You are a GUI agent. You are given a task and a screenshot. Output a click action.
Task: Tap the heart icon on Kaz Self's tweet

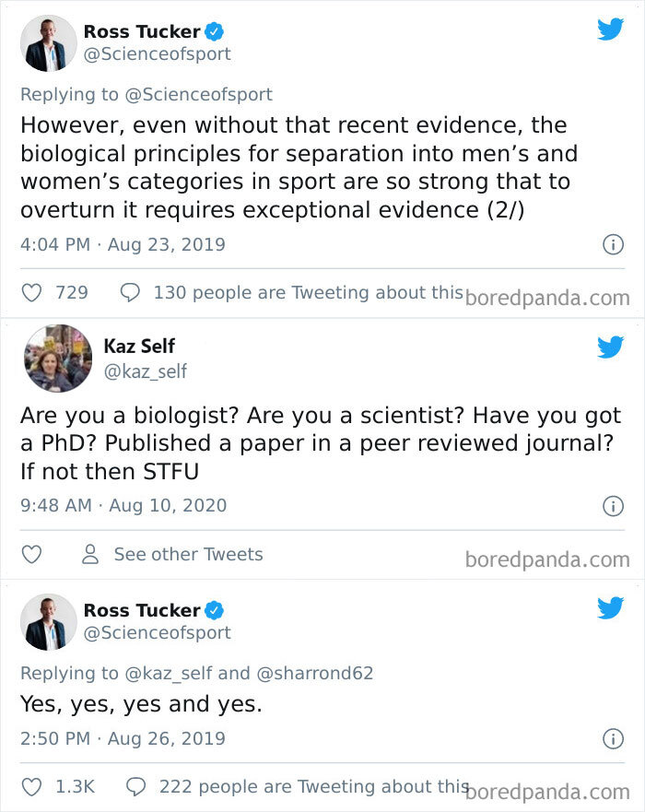31,553
